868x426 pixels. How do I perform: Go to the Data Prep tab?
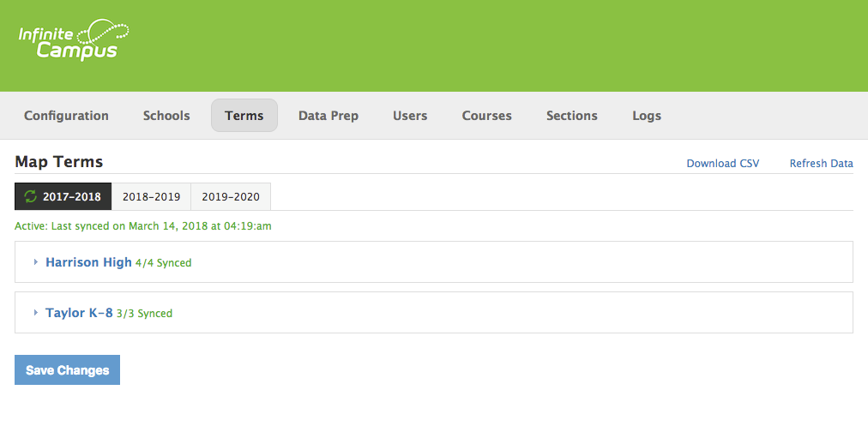[329, 116]
